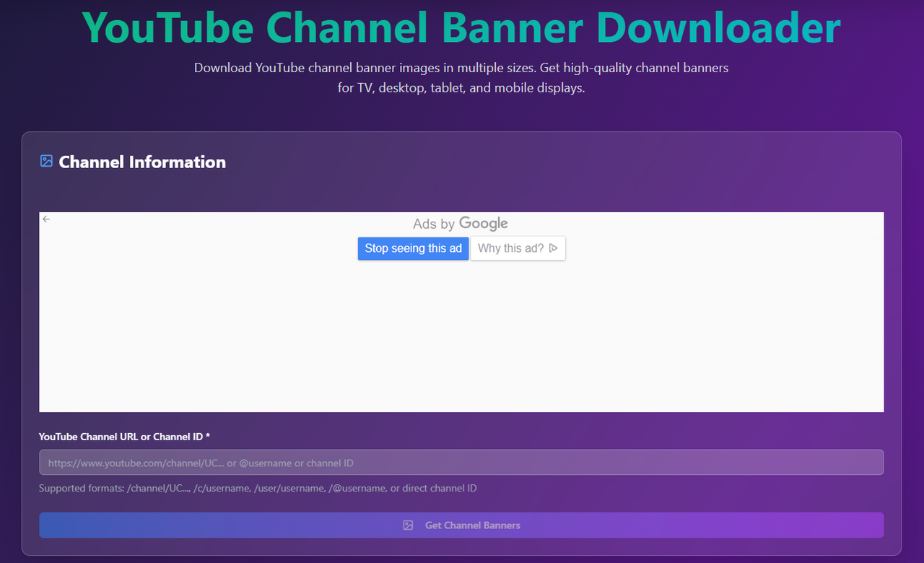Image resolution: width=924 pixels, height=563 pixels.
Task: Click the Ads by text in the ad
Action: 434,224
